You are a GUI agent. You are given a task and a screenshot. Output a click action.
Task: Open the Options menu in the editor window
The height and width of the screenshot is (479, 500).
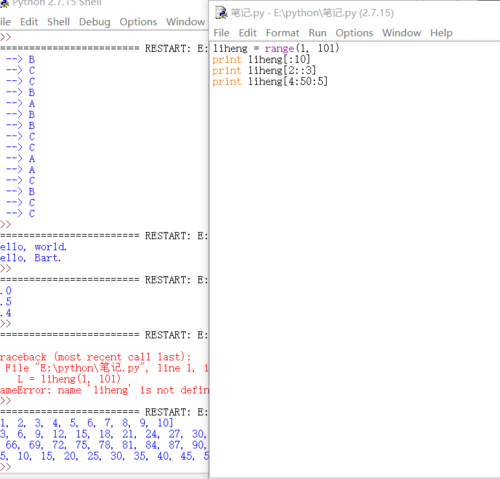coord(354,33)
